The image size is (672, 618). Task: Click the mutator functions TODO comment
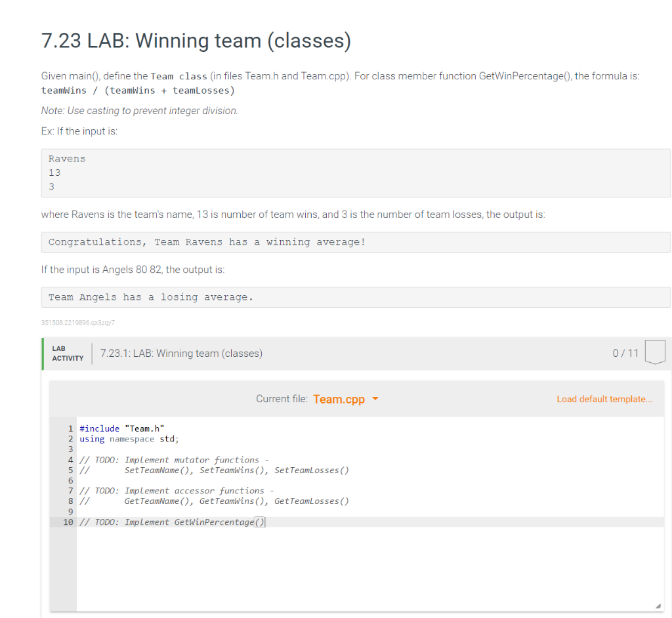[x=174, y=460]
